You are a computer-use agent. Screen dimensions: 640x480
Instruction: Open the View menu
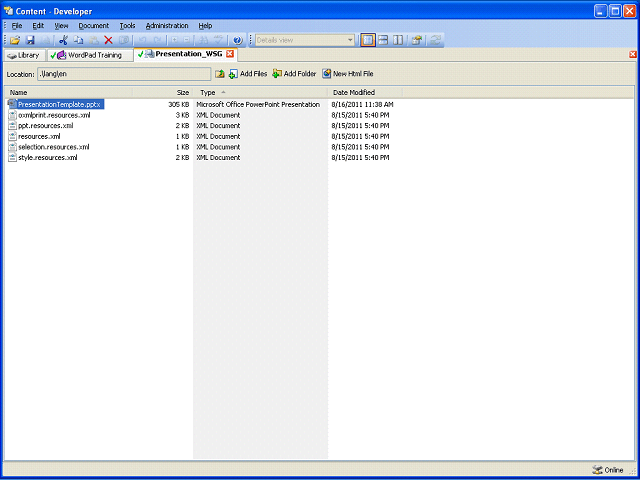(x=61, y=26)
